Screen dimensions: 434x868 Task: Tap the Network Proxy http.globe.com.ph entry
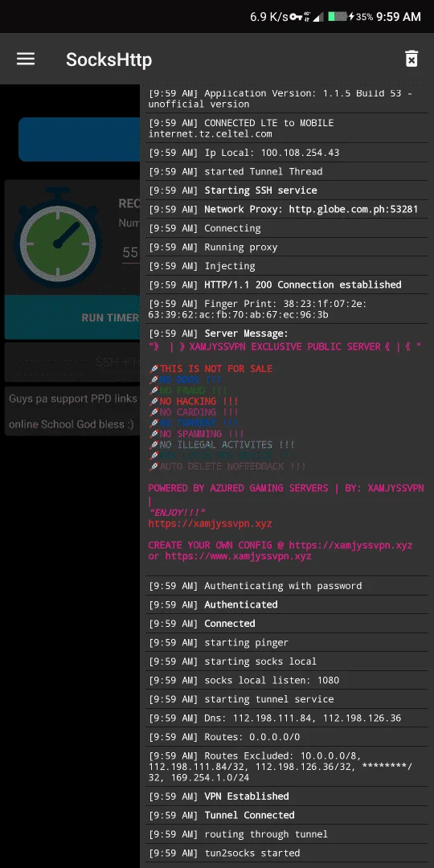pos(287,209)
